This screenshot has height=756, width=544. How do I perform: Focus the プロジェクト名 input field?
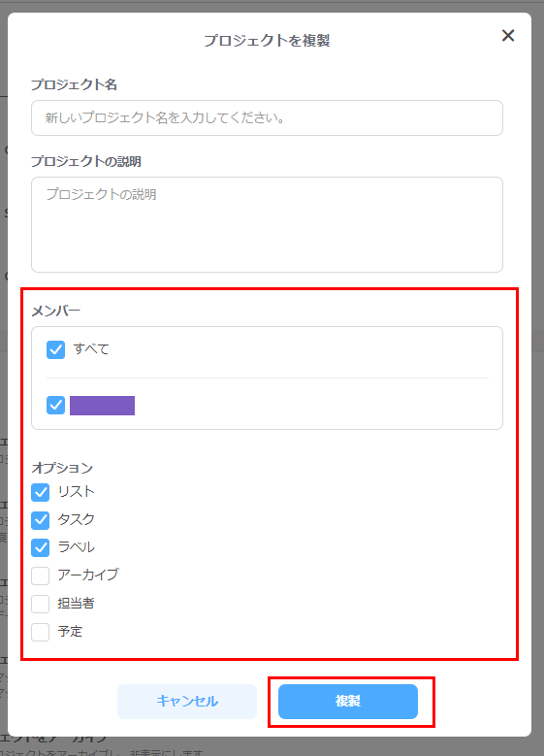[267, 118]
